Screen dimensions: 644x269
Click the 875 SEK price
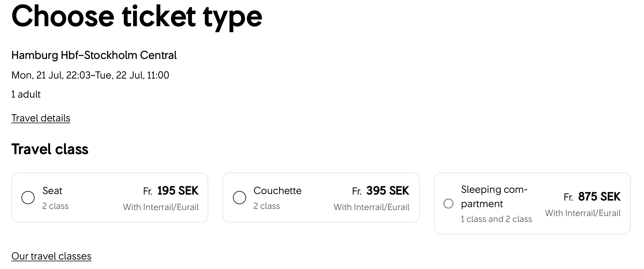tap(599, 197)
